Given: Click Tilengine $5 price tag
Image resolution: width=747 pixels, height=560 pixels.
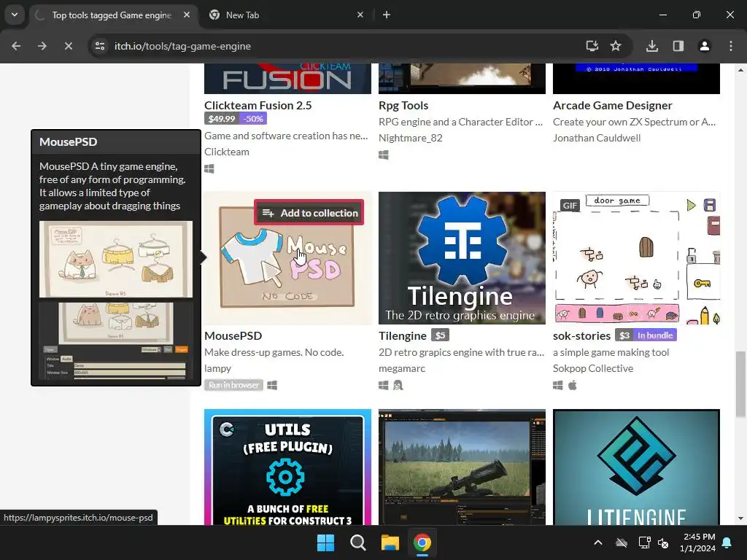Looking at the screenshot, I should tap(440, 335).
